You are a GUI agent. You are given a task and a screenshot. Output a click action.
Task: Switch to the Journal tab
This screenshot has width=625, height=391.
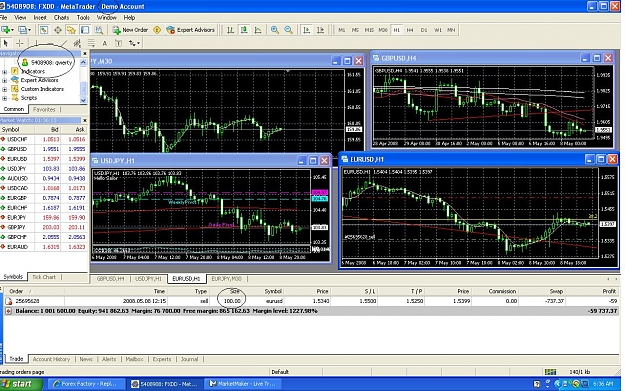tap(189, 359)
